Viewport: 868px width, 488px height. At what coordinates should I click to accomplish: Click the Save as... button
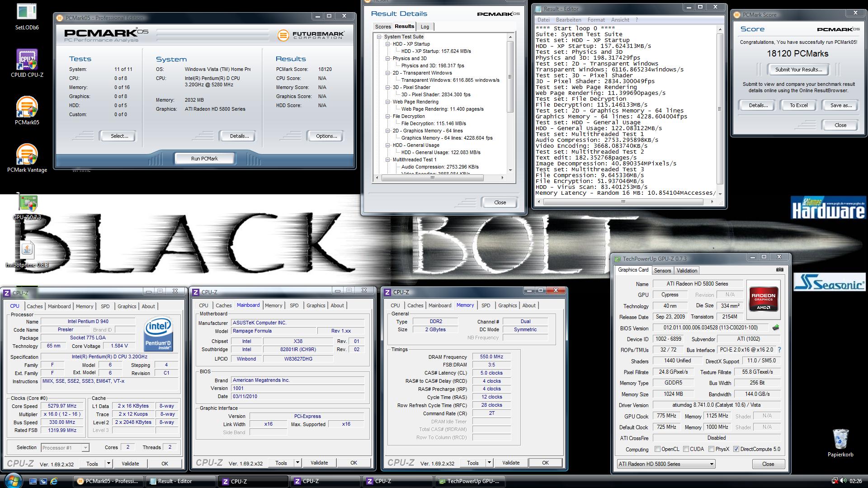[841, 105]
